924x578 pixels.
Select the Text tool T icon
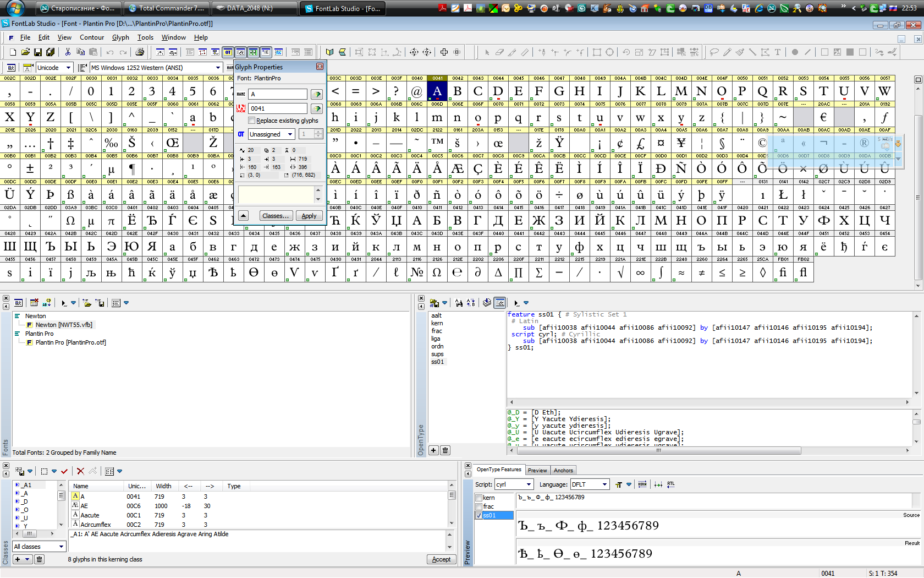click(778, 52)
